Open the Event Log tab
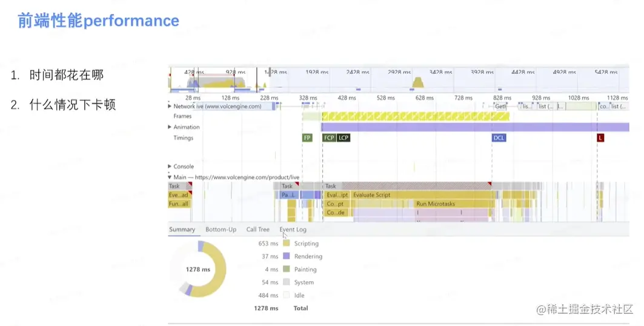This screenshot has width=644, height=326. [x=293, y=230]
